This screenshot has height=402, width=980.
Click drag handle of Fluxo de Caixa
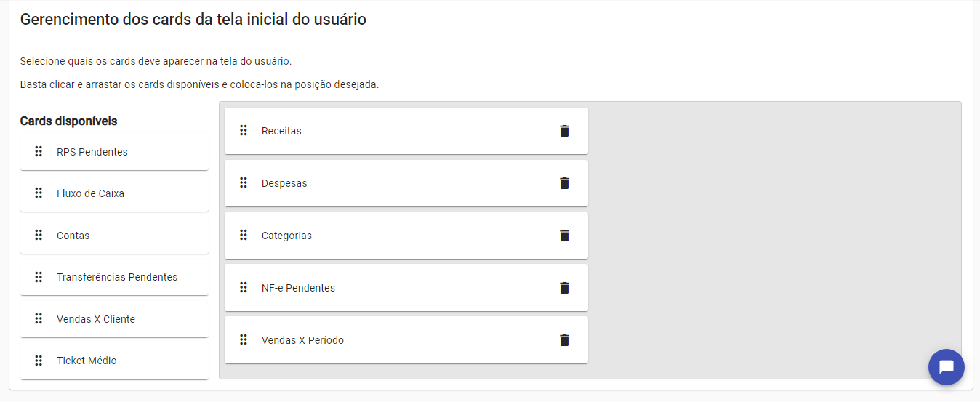pyautogui.click(x=39, y=193)
